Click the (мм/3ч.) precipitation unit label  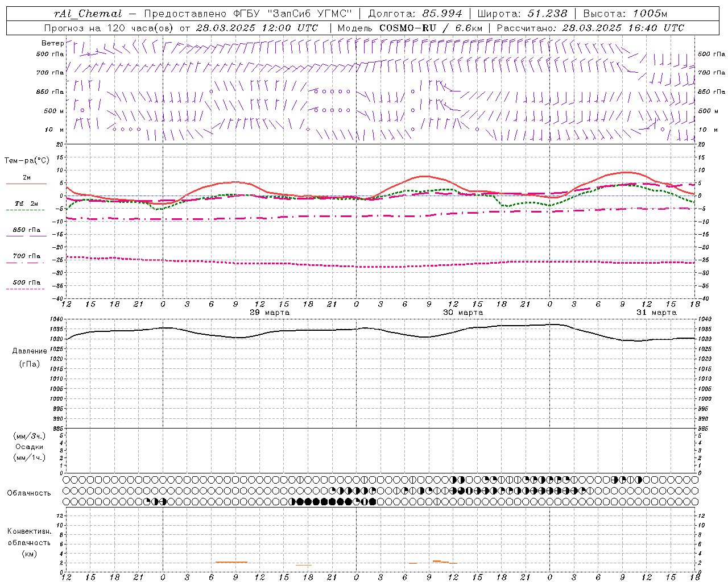(x=30, y=436)
